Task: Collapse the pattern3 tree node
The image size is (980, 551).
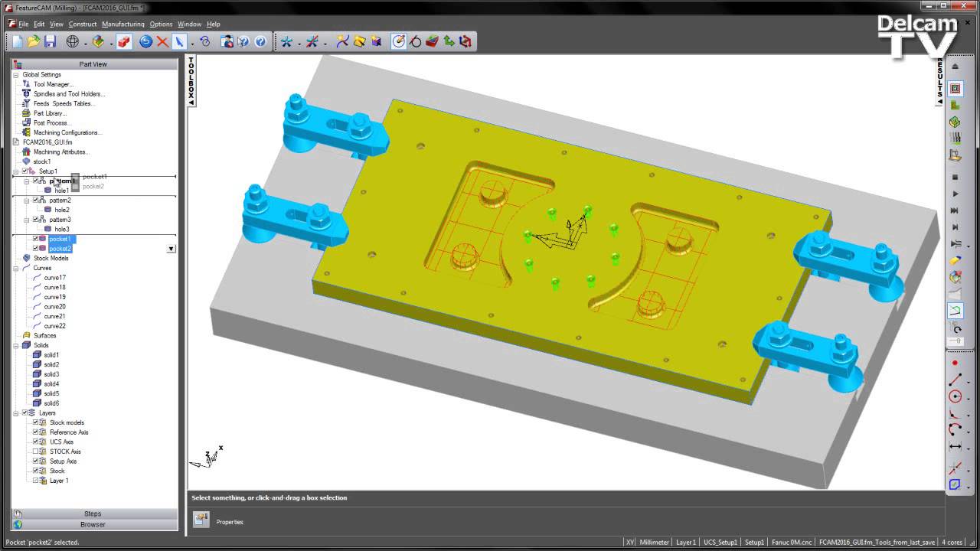Action: (x=27, y=220)
